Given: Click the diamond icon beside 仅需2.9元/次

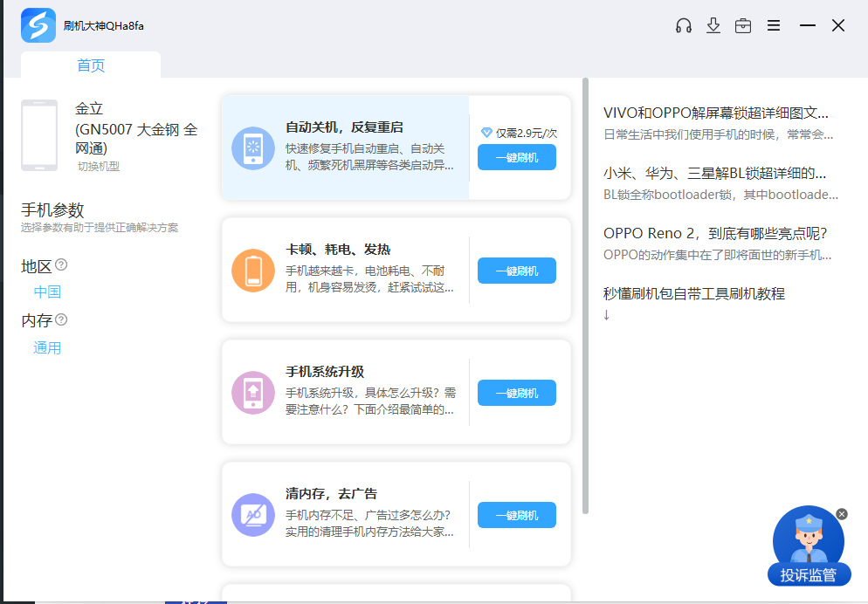Looking at the screenshot, I should pos(486,133).
